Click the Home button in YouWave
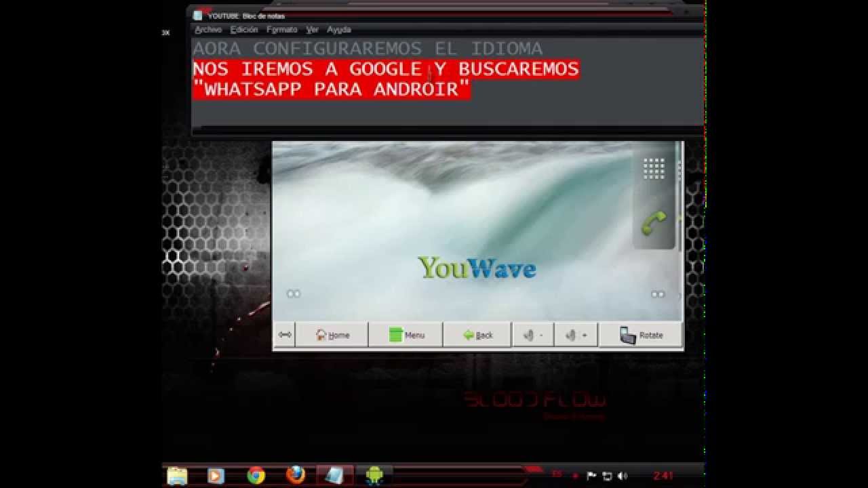 point(332,335)
